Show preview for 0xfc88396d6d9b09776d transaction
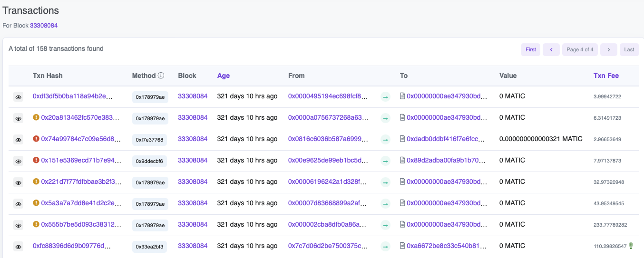644x258 pixels. click(x=18, y=247)
